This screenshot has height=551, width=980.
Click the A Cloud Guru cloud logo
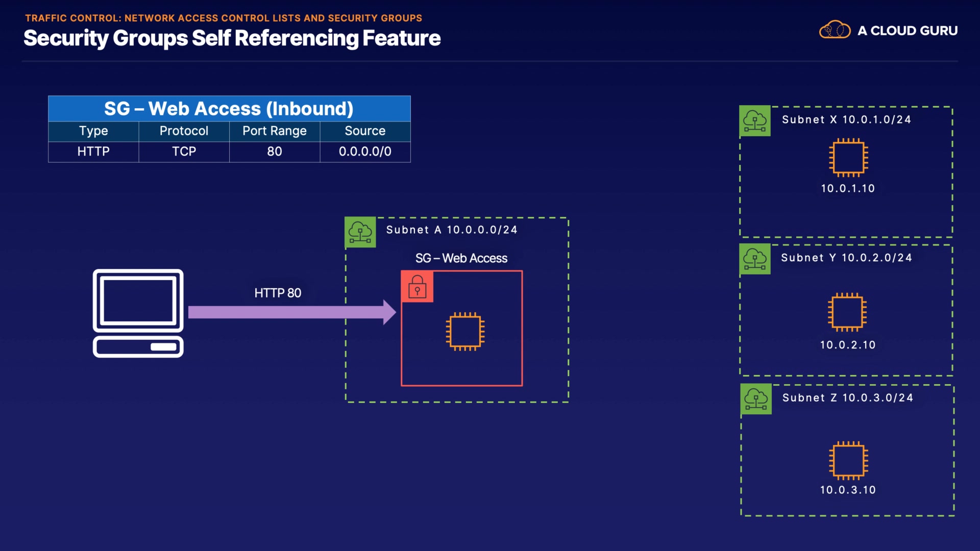tap(835, 30)
